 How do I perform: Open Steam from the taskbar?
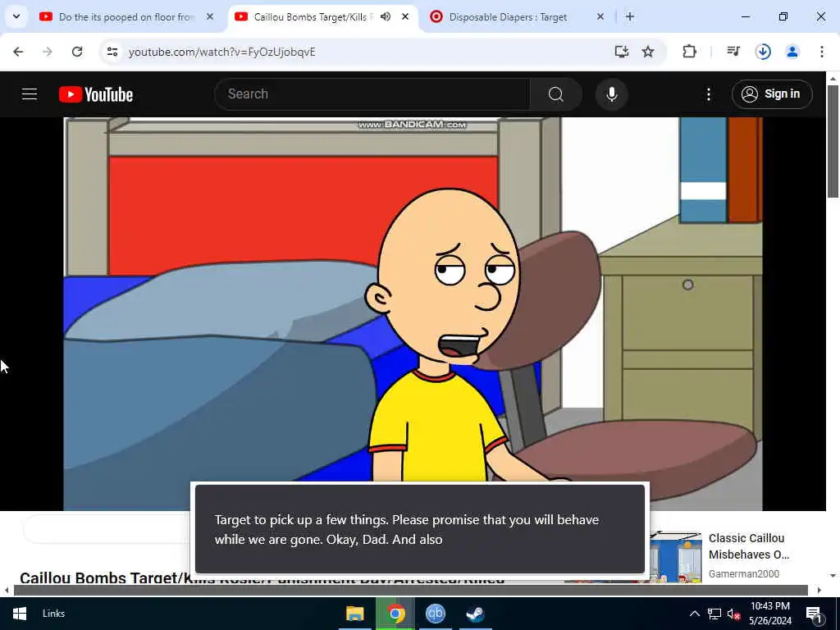475,614
